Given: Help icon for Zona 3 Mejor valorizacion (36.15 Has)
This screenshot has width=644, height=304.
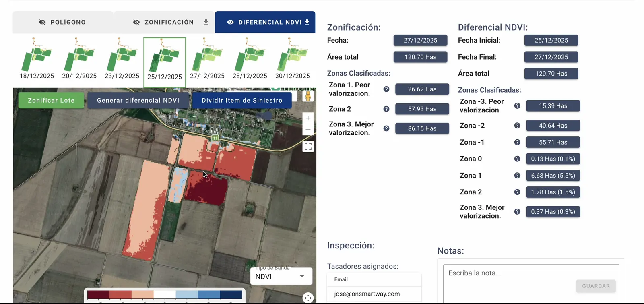Looking at the screenshot, I should point(386,128).
